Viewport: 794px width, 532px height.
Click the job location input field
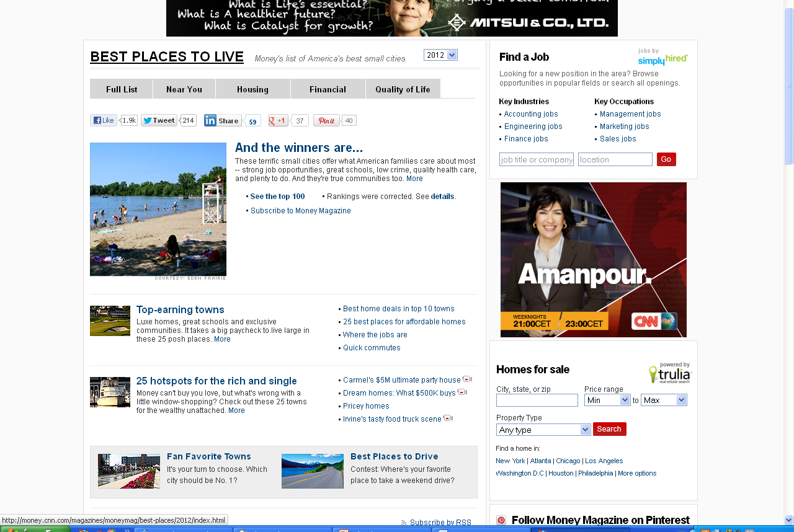coord(615,159)
